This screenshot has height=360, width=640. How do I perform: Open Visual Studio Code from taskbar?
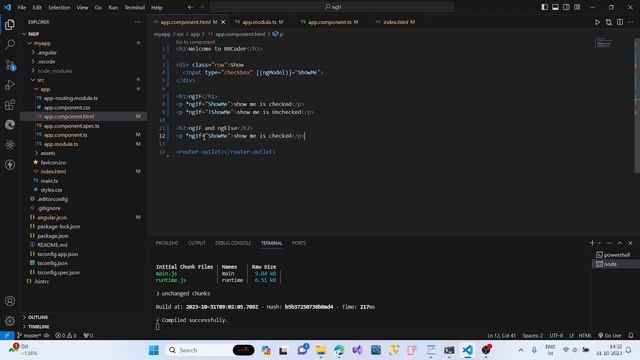pyautogui.click(x=467, y=350)
